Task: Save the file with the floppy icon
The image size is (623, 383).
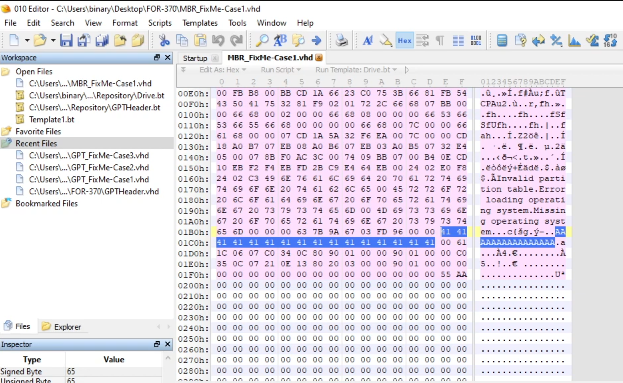Action: [x=66, y=40]
